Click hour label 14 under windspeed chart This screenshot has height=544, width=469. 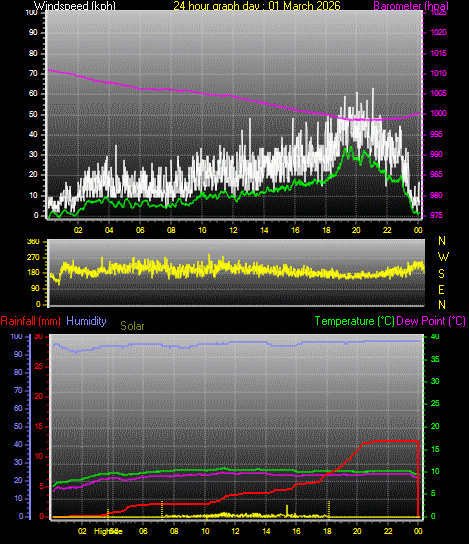coord(264,230)
